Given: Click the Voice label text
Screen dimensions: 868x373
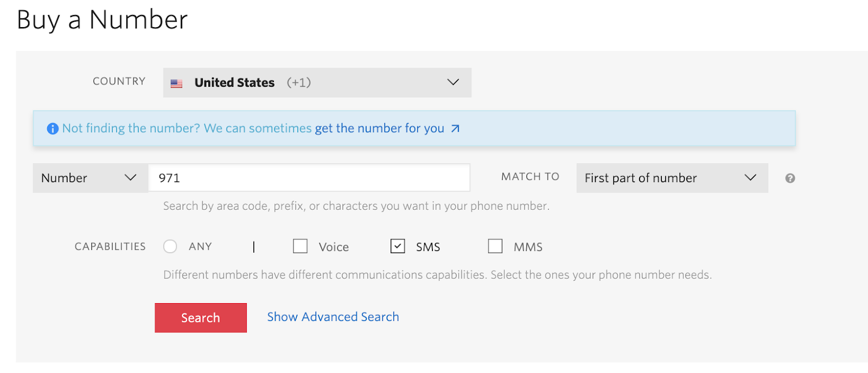Looking at the screenshot, I should (x=334, y=247).
